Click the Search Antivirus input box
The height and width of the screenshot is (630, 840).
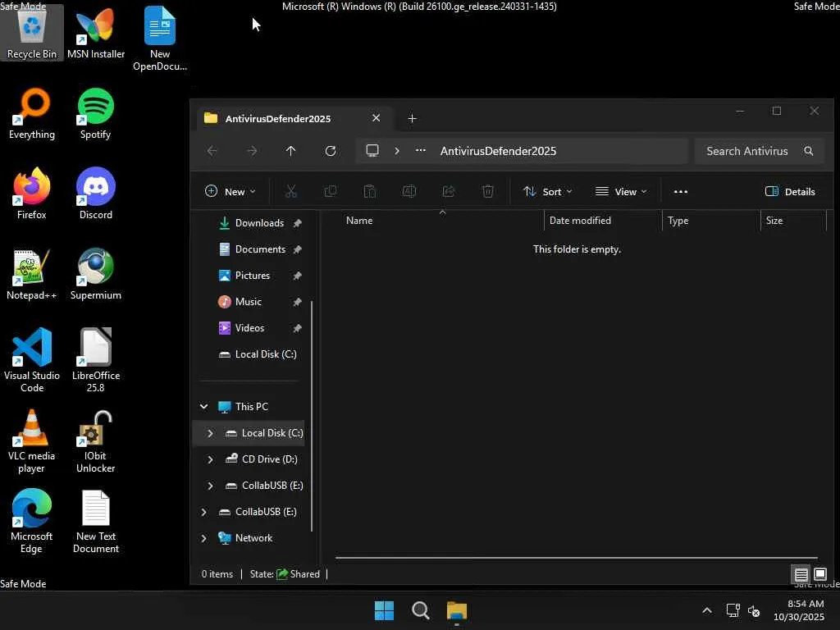(746, 151)
